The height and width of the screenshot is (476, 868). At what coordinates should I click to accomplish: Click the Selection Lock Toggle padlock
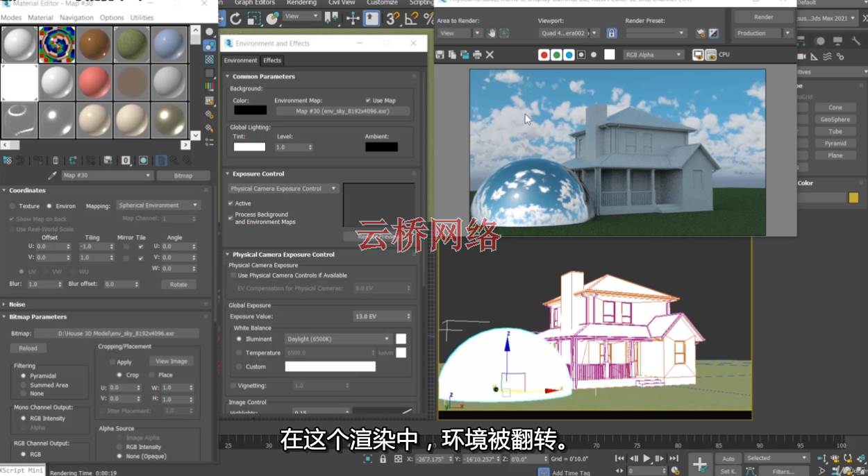point(384,459)
